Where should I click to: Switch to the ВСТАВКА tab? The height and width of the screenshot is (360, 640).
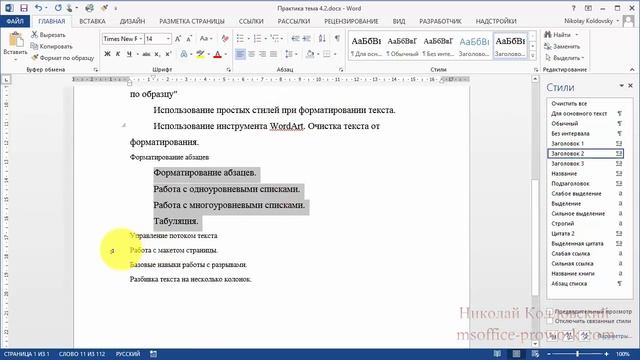[x=92, y=21]
